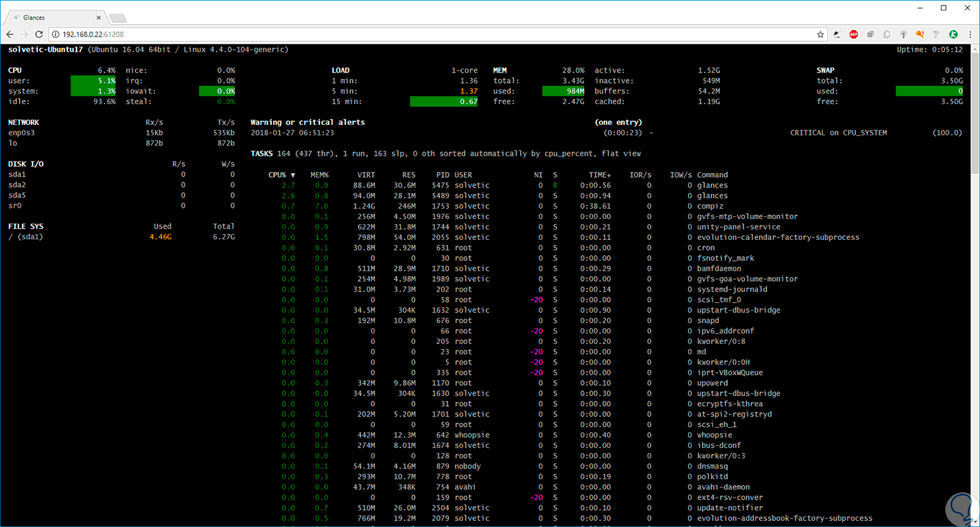View site info icon in address bar
This screenshot has height=527, width=980.
click(x=56, y=34)
